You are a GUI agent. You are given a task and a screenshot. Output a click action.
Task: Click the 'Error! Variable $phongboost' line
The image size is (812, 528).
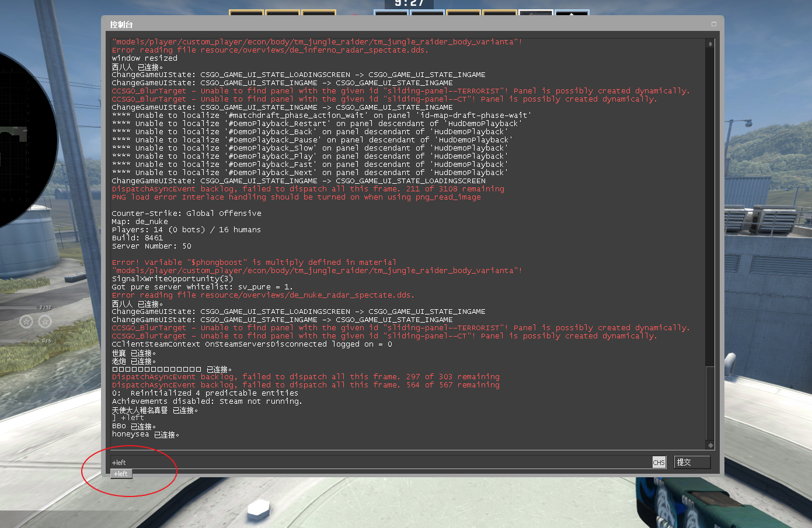[255, 263]
